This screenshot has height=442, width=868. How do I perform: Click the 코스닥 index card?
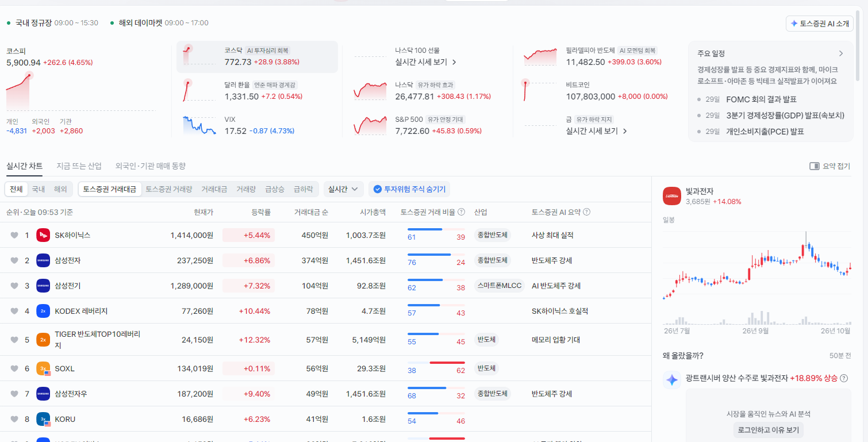coord(257,57)
